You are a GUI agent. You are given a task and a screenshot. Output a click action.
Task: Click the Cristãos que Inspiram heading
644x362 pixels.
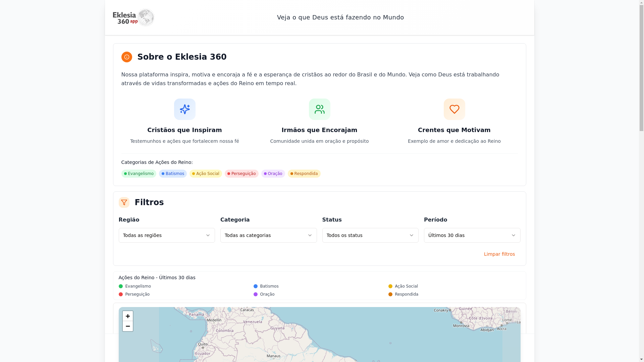click(x=184, y=130)
